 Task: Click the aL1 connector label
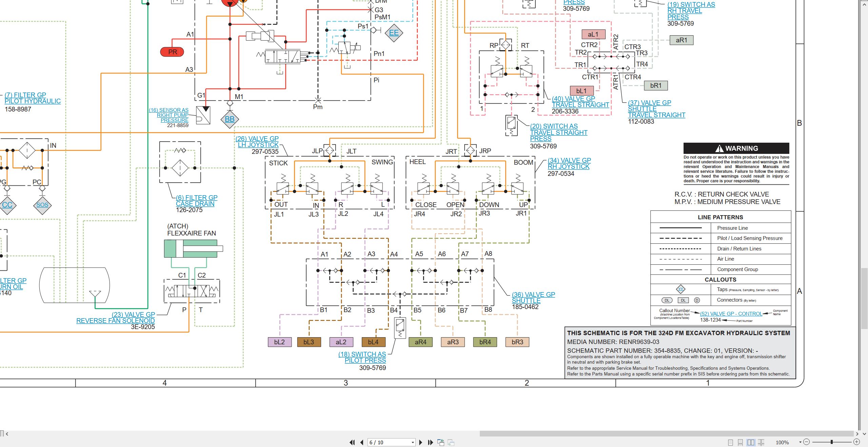(x=593, y=34)
